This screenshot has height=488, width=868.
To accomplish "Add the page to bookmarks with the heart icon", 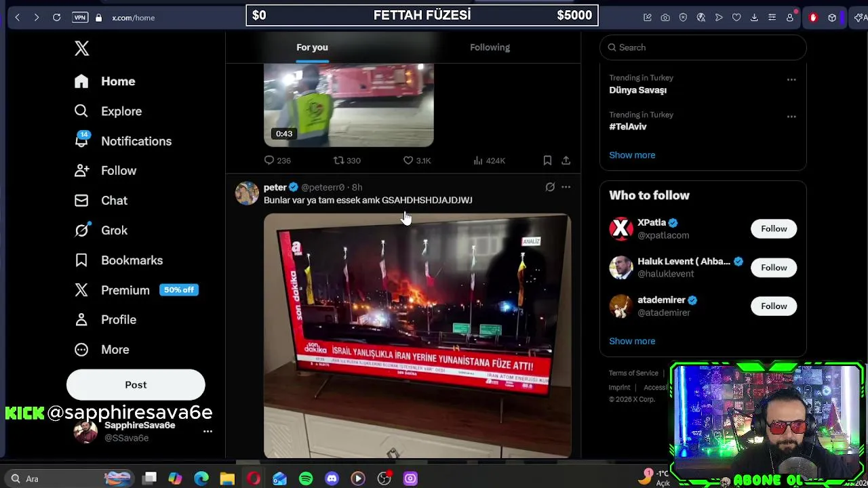I will coord(736,18).
